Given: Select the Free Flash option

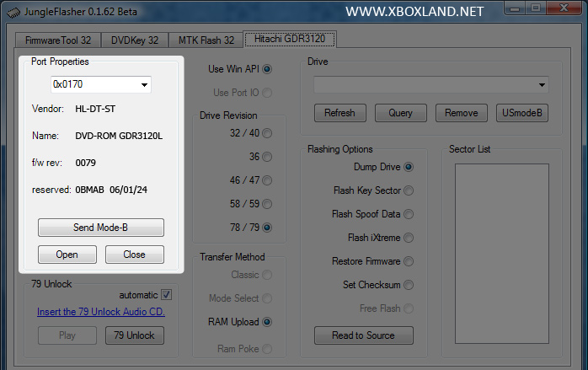Looking at the screenshot, I should [409, 308].
